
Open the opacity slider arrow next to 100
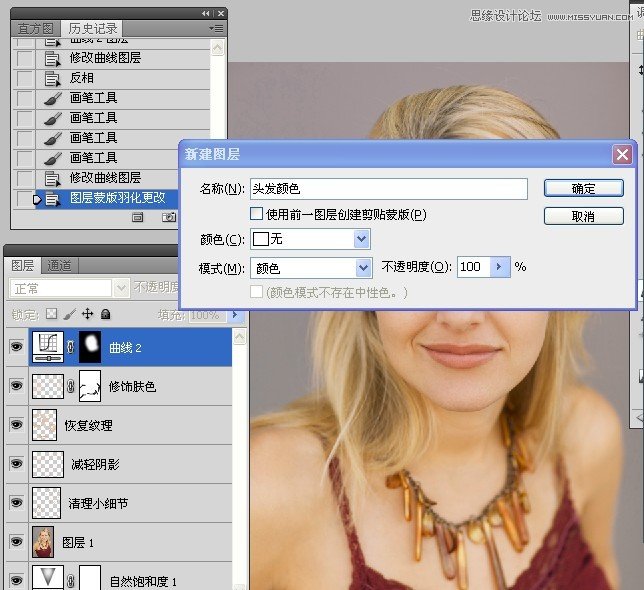[500, 267]
